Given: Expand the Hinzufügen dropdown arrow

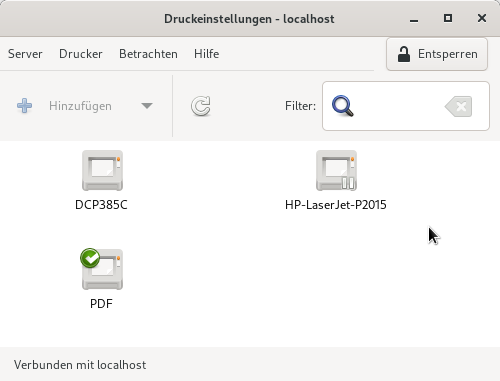Looking at the screenshot, I should point(147,106).
